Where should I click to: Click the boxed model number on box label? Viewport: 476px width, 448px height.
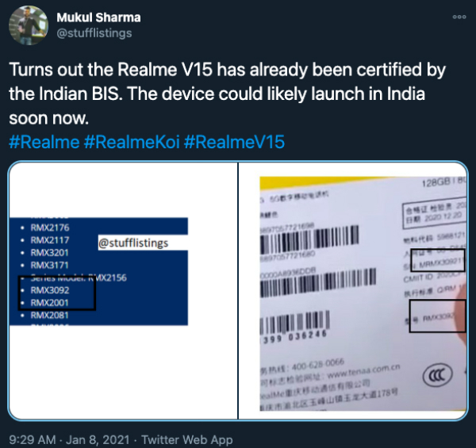pyautogui.click(x=437, y=316)
